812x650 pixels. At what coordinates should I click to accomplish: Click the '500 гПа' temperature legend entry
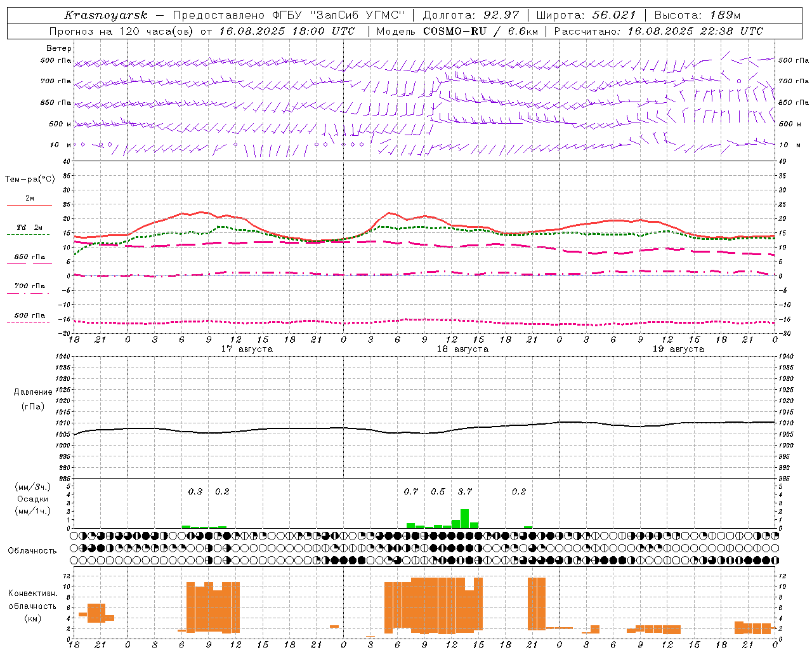coord(30,315)
